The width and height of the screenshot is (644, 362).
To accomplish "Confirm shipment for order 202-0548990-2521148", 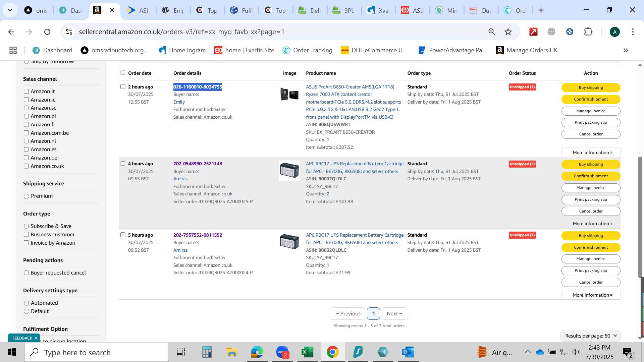I will 591,176.
